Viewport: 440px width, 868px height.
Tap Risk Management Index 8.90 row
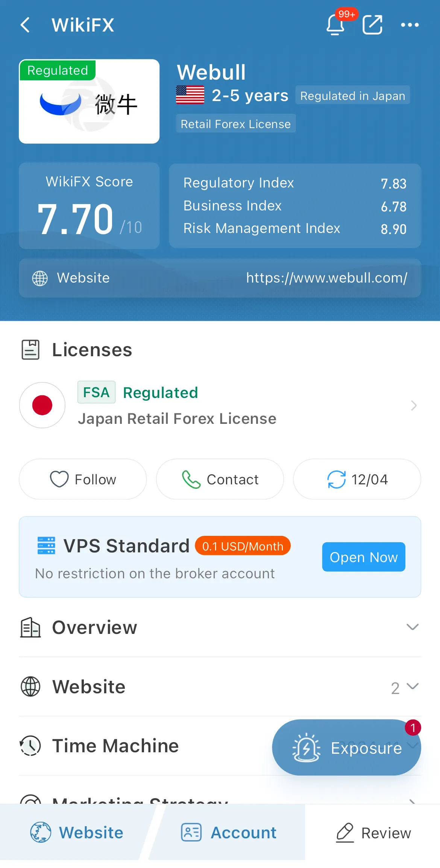pos(295,228)
